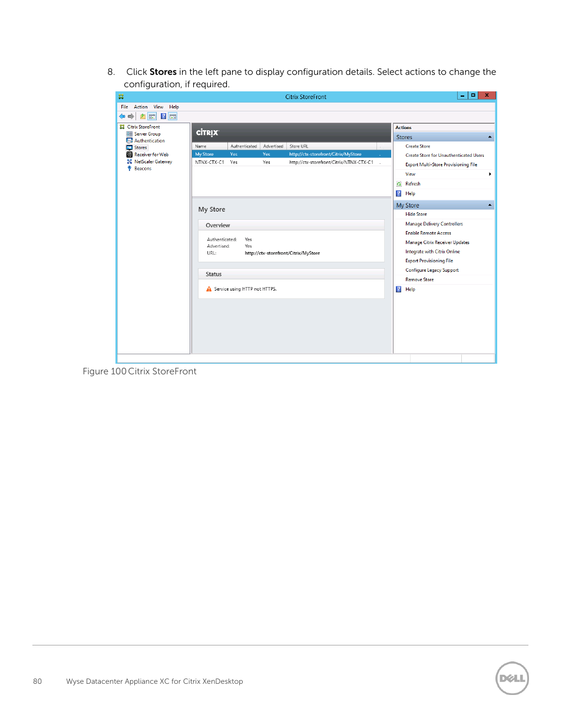This screenshot has width=562, height=728.
Task: Click the NTNX-CTX-C1 store URL cell
Action: (x=331, y=162)
